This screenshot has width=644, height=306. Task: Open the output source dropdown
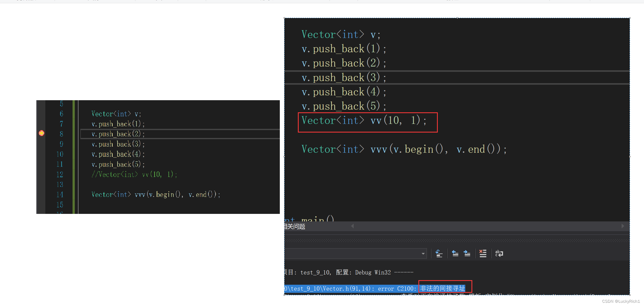[x=423, y=254]
